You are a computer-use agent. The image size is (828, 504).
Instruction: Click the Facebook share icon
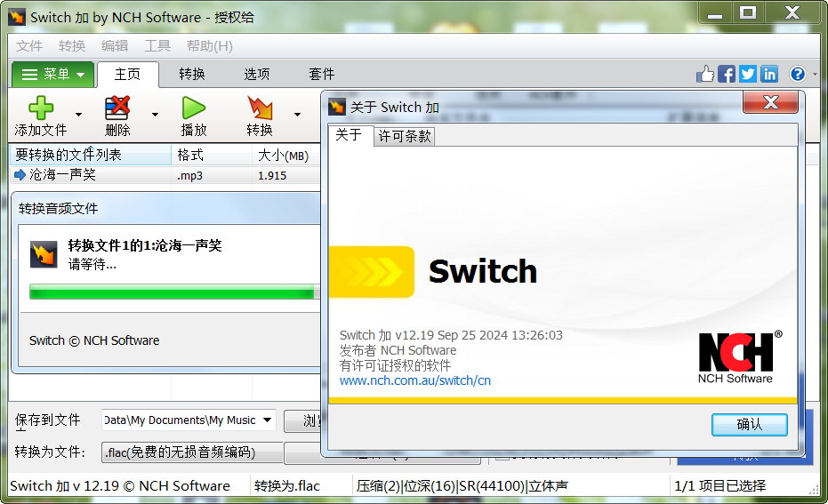[x=727, y=74]
